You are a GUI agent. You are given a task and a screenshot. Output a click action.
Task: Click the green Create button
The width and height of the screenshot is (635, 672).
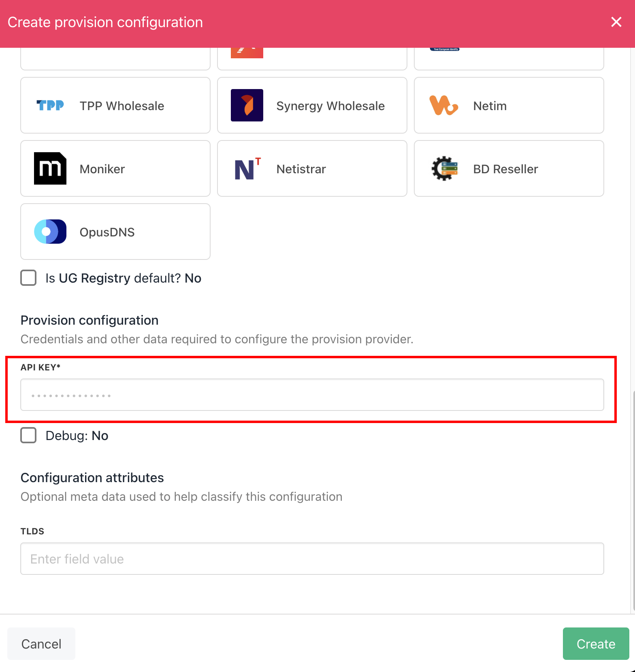[x=596, y=644]
